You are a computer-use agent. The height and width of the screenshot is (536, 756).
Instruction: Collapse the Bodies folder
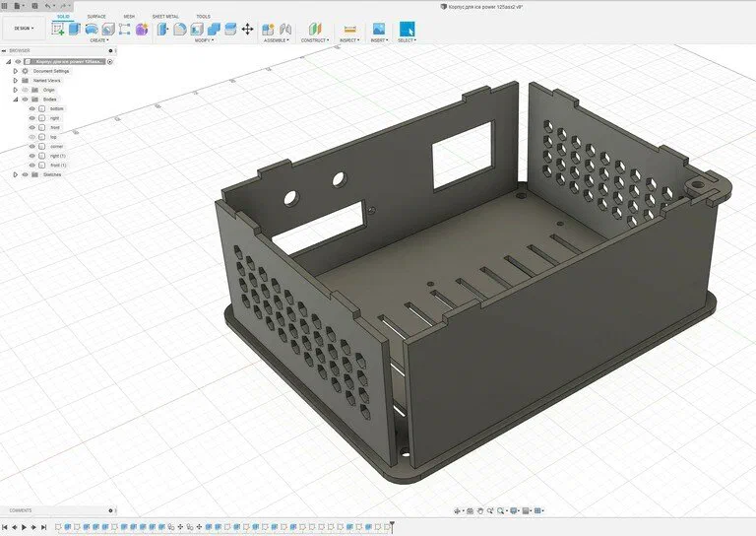(16, 100)
